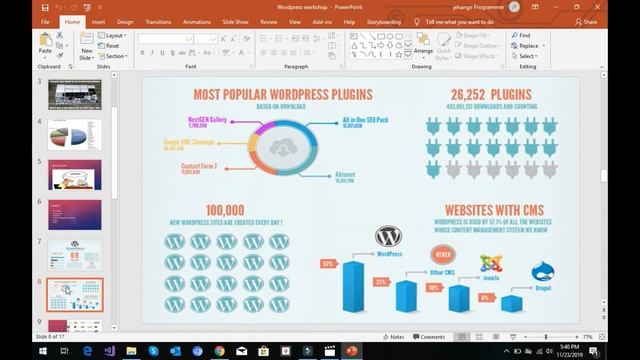Open the font size dropdown
The image size is (640, 360).
tap(213, 39)
